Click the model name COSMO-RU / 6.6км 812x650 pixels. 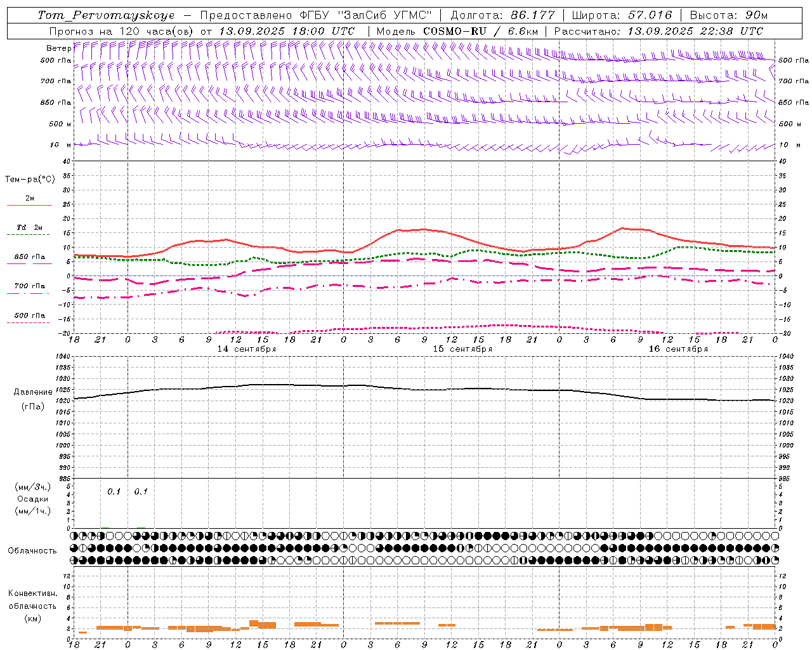[481, 31]
